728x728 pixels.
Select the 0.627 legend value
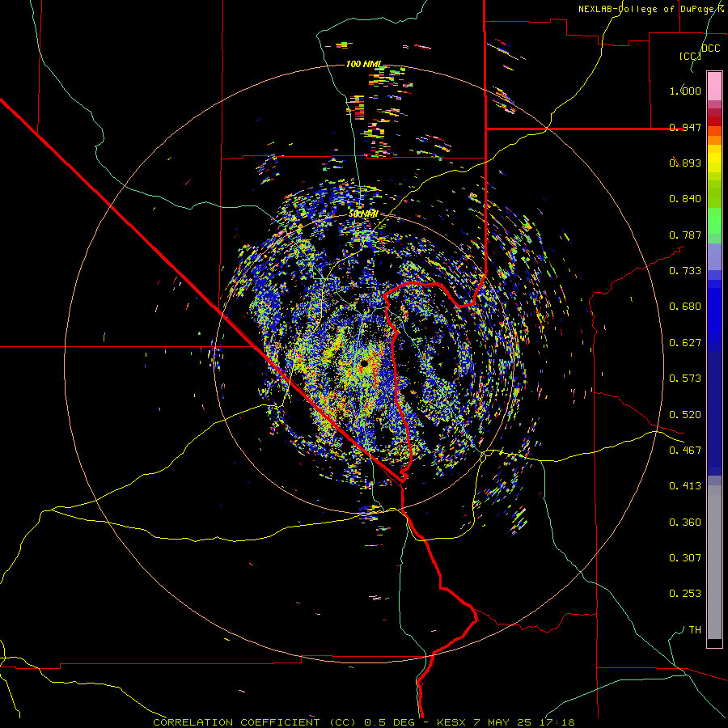(x=685, y=343)
